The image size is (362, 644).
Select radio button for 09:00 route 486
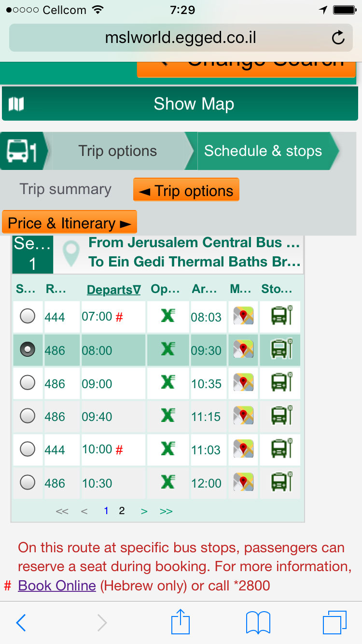[28, 383]
